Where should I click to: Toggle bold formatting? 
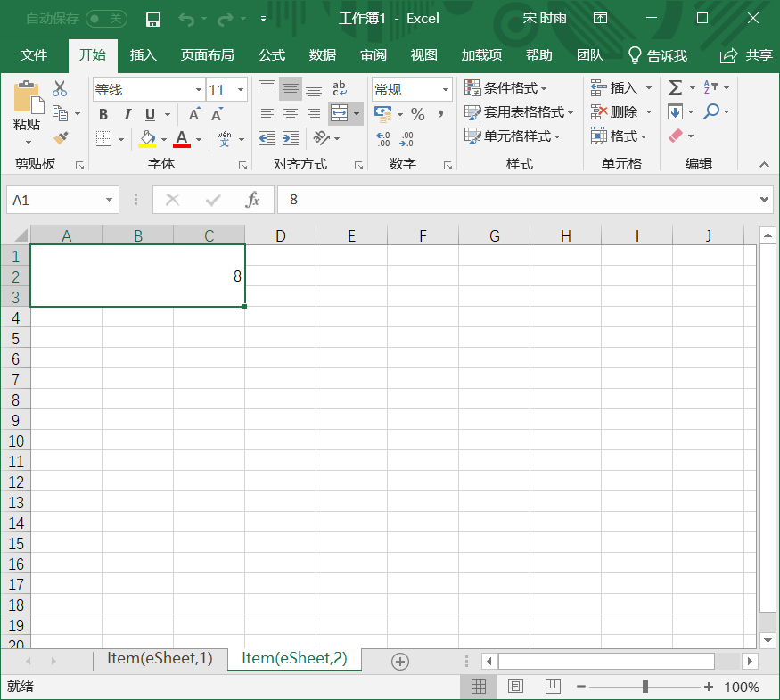point(103,114)
